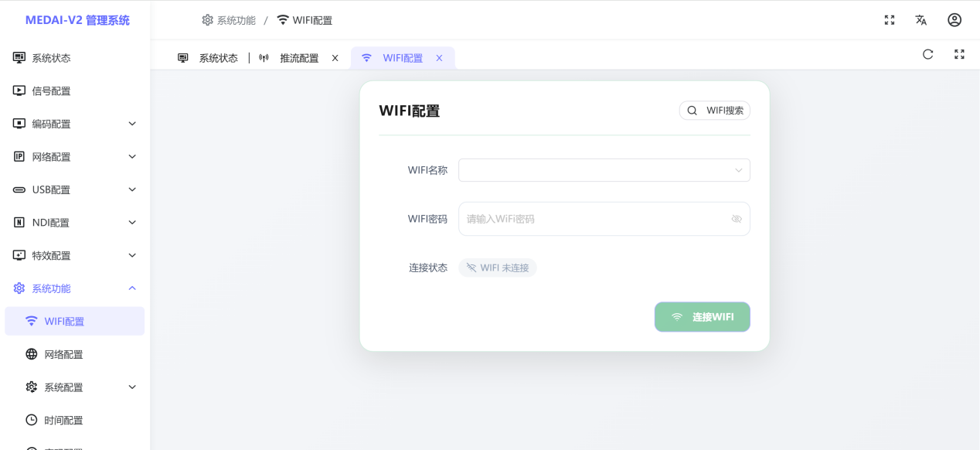Toggle WiFi password visibility eye icon
The image size is (980, 450).
click(737, 219)
